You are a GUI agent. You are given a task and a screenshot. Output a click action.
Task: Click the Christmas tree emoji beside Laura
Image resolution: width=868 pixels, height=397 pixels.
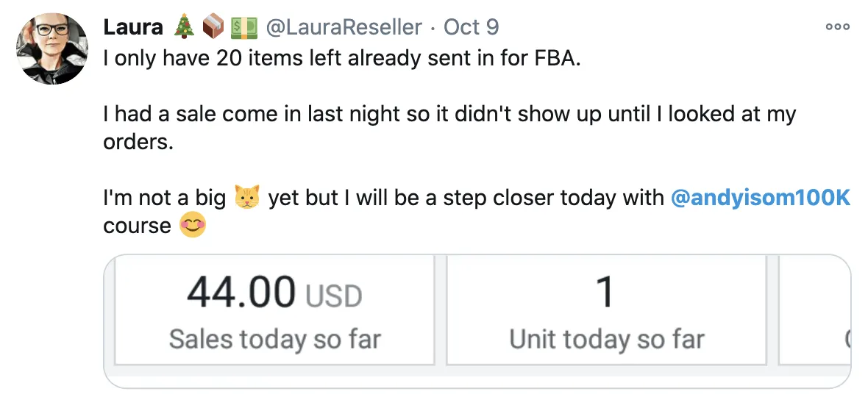click(x=185, y=26)
